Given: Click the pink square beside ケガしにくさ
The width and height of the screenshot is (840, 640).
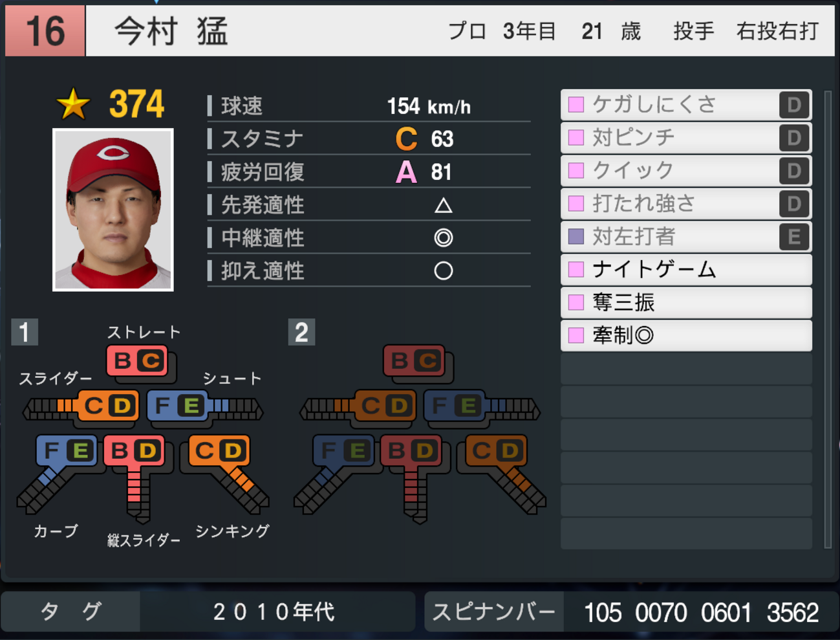Looking at the screenshot, I should coord(576,105).
